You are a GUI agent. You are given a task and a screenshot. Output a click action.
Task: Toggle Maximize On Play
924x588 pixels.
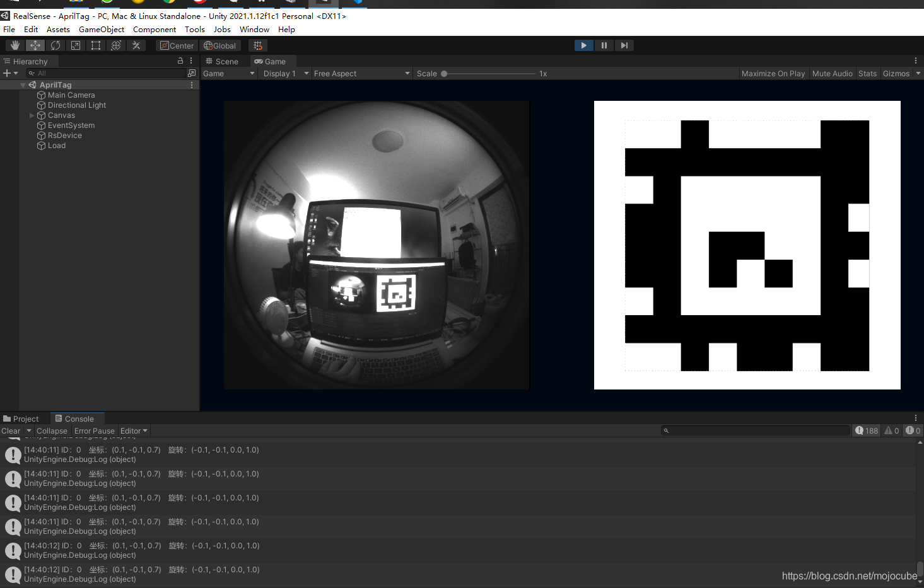click(x=773, y=74)
